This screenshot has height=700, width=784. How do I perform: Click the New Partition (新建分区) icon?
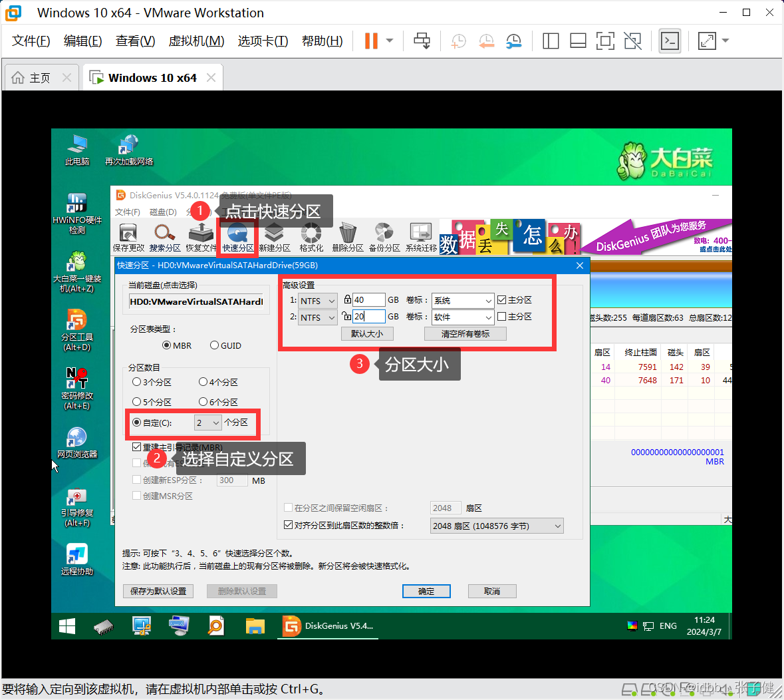pos(275,237)
